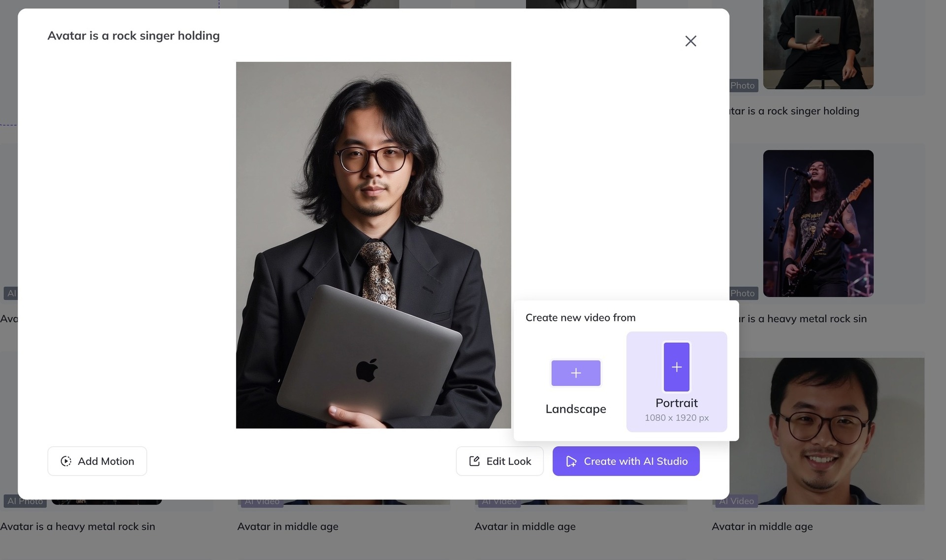
Task: Click the Portrait plus icon
Action: 676,367
